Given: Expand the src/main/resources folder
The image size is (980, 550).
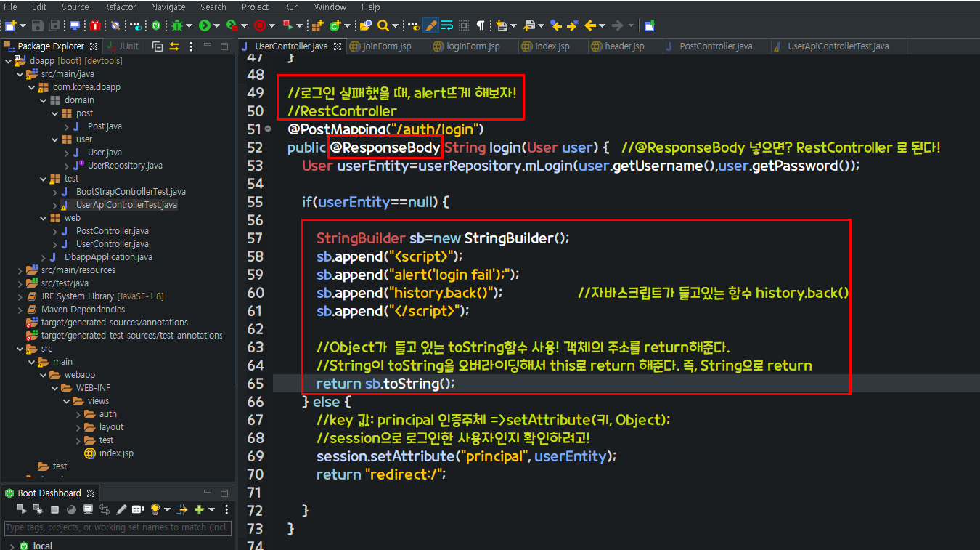Looking at the screenshot, I should click(20, 270).
